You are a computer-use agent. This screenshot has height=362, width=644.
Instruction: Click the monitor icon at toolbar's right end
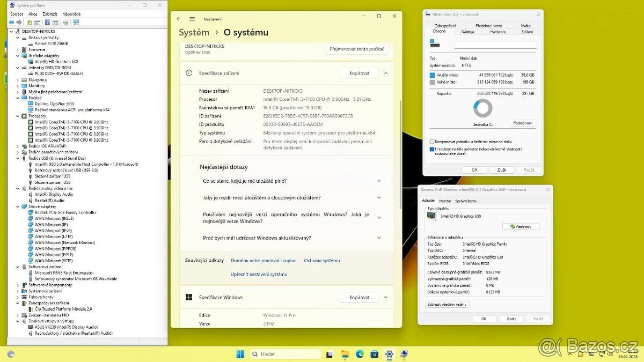pyautogui.click(x=76, y=23)
